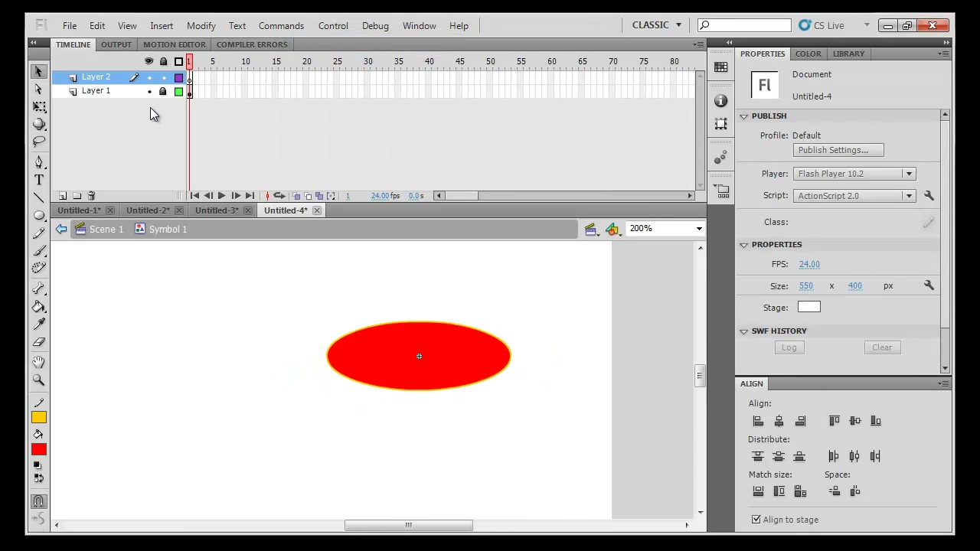Select the Zoom magnifier tool
The height and width of the screenshot is (551, 980).
click(x=39, y=380)
